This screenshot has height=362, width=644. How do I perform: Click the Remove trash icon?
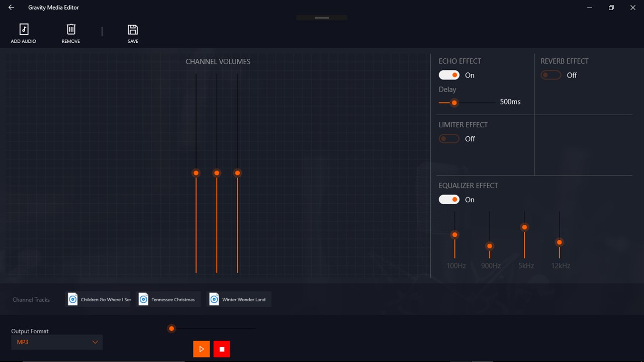coord(71,29)
